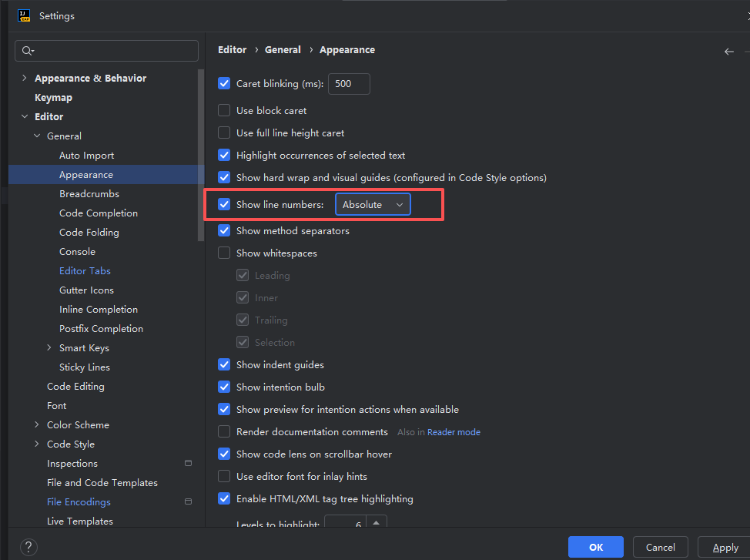Open Editor Tabs settings
The width and height of the screenshot is (750, 560).
click(x=85, y=271)
